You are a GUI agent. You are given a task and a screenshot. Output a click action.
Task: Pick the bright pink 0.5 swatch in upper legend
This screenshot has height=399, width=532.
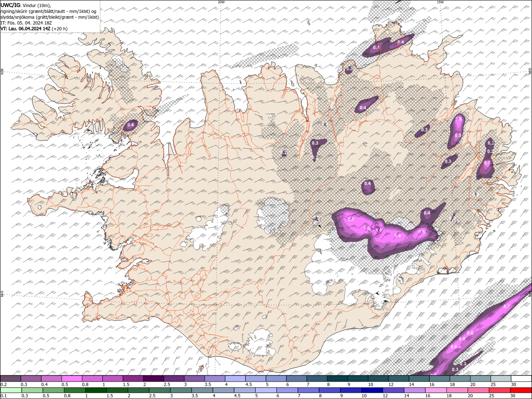tap(71, 378)
